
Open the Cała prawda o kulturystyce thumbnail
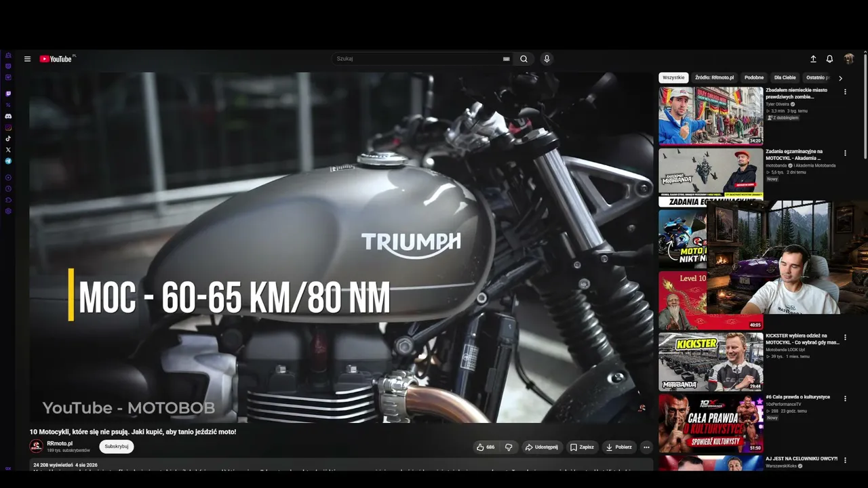711,423
